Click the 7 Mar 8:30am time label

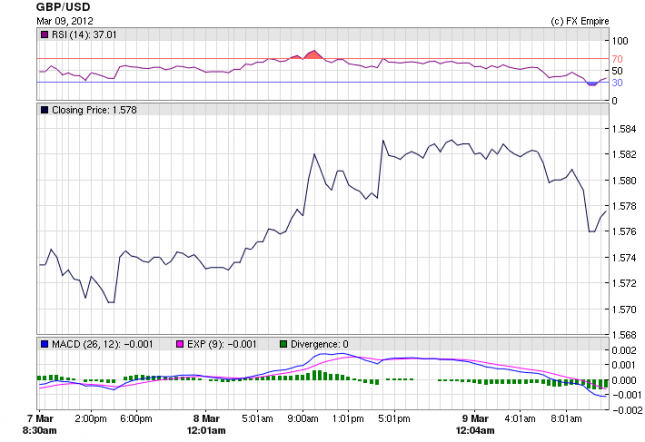[x=39, y=425]
